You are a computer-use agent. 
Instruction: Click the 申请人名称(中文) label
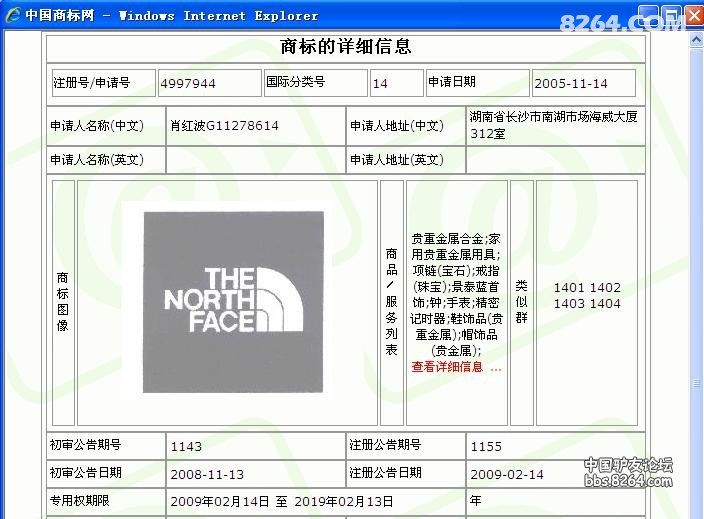(x=97, y=126)
